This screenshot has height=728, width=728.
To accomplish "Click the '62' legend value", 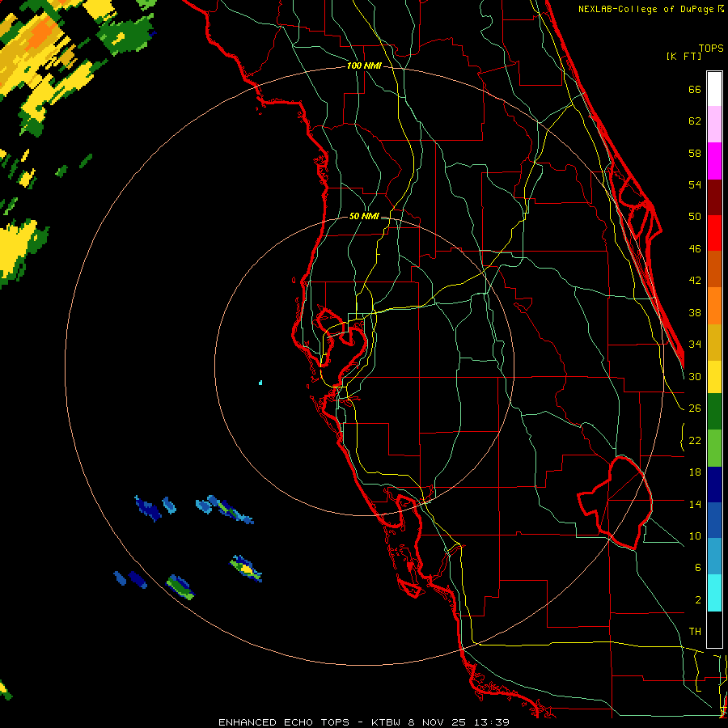I will 695,121.
